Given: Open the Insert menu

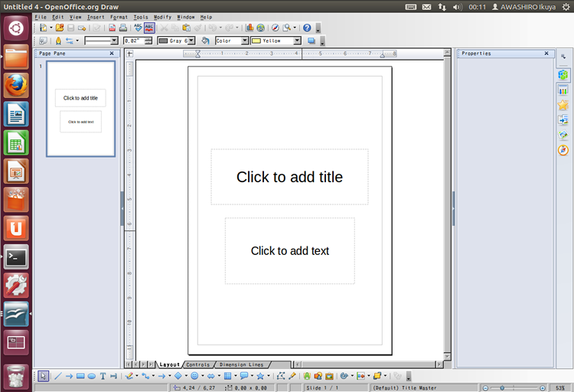Looking at the screenshot, I should (96, 17).
